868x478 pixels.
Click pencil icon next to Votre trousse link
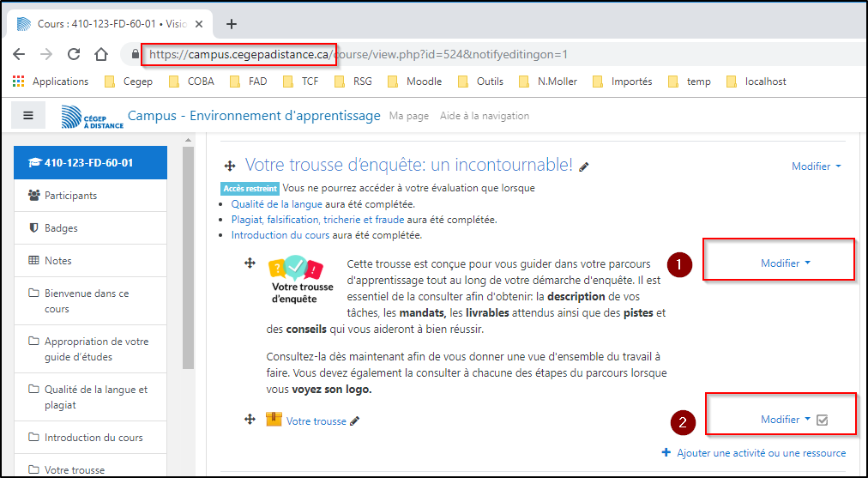pyautogui.click(x=355, y=421)
